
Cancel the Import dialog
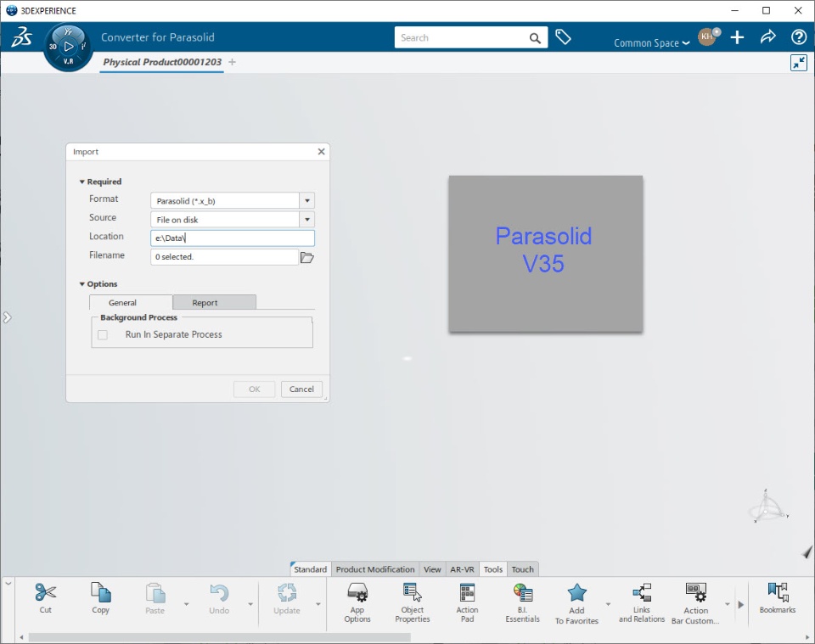click(x=301, y=389)
